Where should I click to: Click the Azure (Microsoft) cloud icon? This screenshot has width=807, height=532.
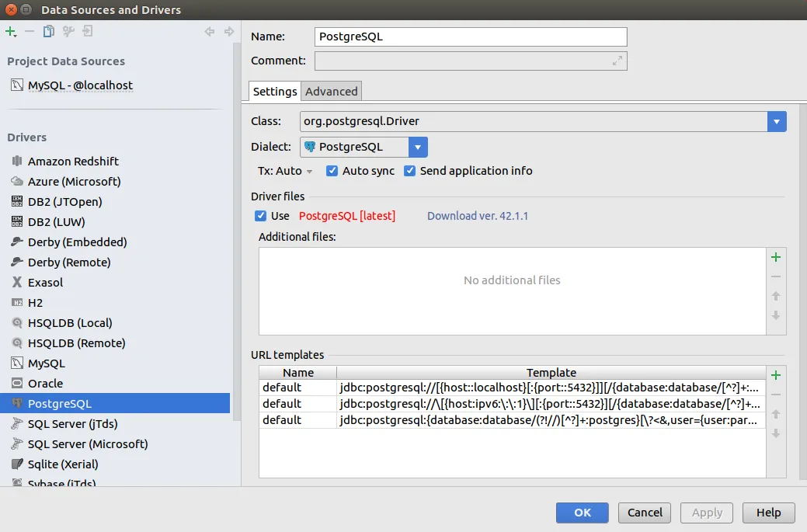pos(17,181)
